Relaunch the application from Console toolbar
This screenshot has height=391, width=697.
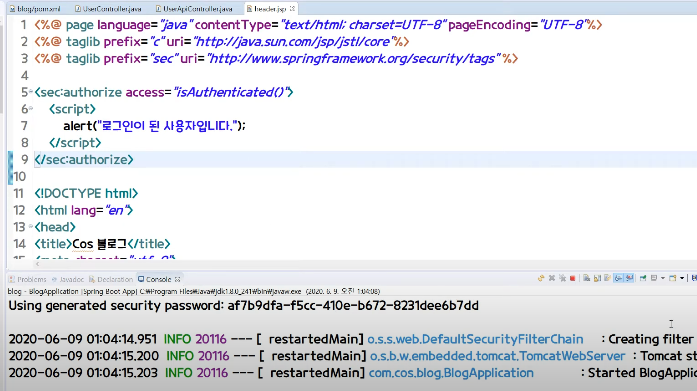(x=541, y=278)
